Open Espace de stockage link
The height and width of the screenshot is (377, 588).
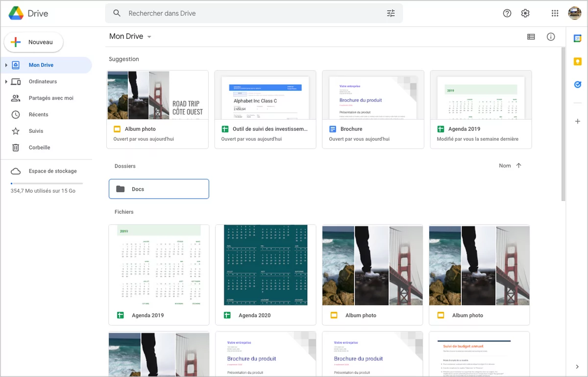pyautogui.click(x=52, y=171)
